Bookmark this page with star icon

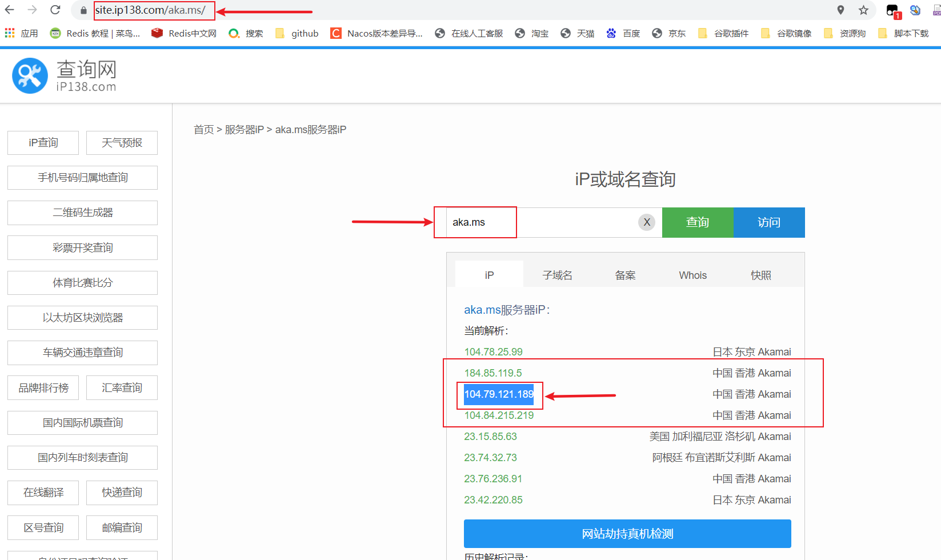(863, 10)
